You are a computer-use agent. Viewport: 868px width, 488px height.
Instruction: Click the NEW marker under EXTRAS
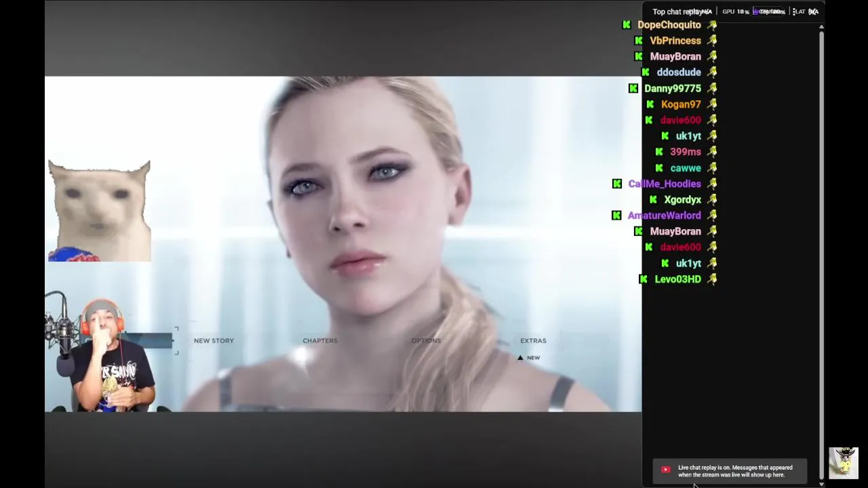[529, 358]
